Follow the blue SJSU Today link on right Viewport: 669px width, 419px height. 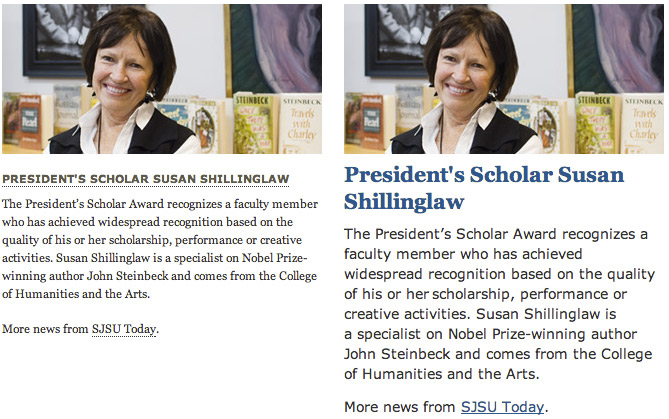[503, 407]
